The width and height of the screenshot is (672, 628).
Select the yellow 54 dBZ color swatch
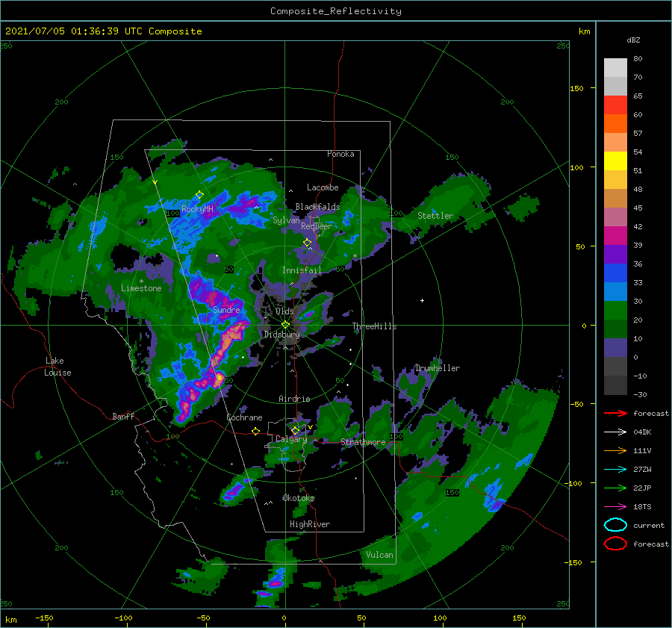point(615,161)
